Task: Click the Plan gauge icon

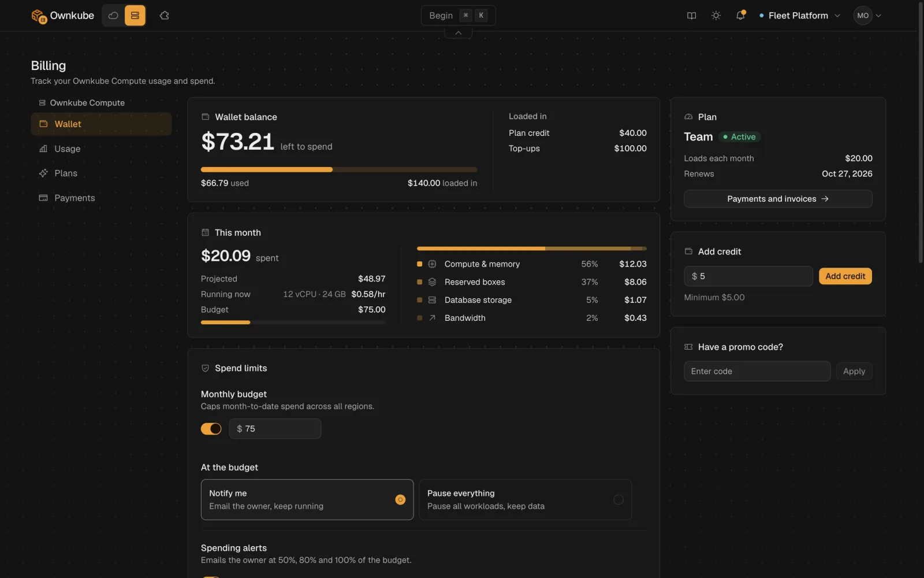Action: 688,117
